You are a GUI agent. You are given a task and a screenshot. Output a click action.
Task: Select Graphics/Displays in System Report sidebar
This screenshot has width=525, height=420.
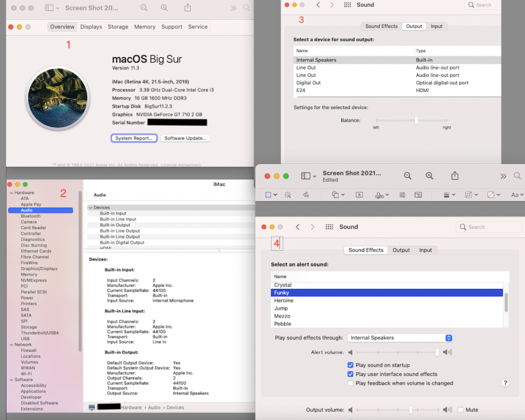(39, 269)
